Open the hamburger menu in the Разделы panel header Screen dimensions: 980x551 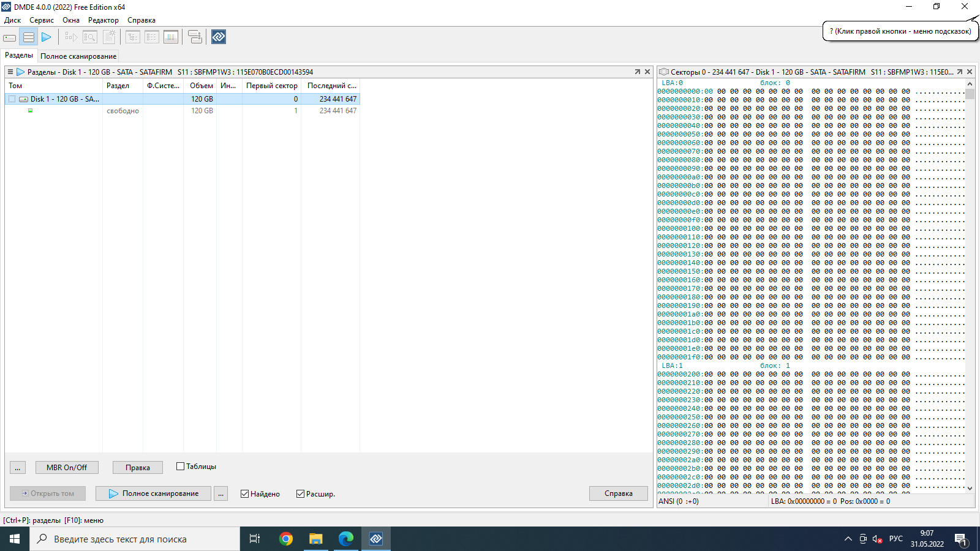click(x=10, y=72)
